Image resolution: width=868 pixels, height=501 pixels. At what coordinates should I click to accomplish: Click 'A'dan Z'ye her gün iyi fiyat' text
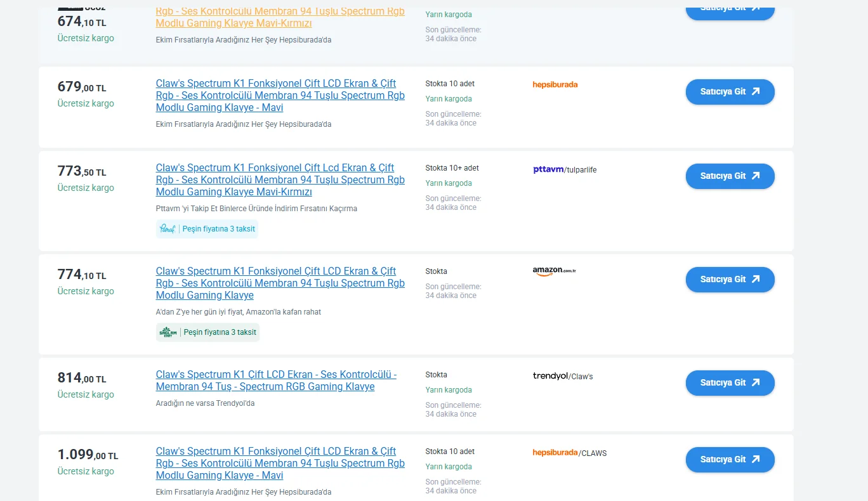point(239,312)
